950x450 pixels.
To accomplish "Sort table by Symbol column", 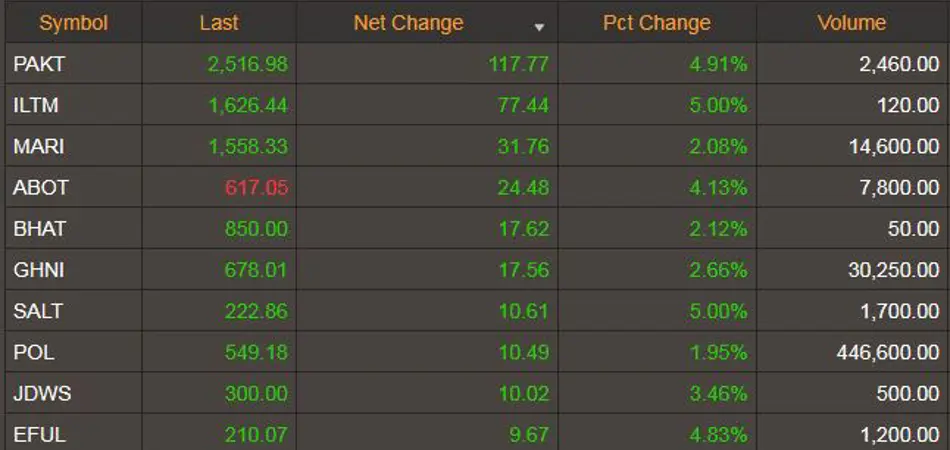I will pos(73,22).
